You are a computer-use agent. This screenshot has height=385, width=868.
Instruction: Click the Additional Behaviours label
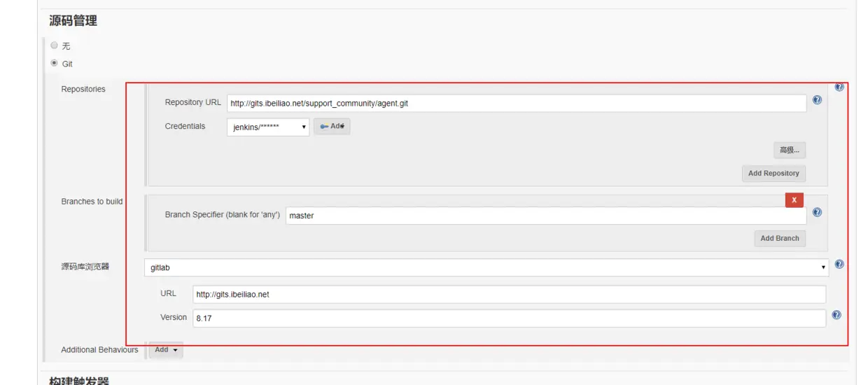[99, 350]
